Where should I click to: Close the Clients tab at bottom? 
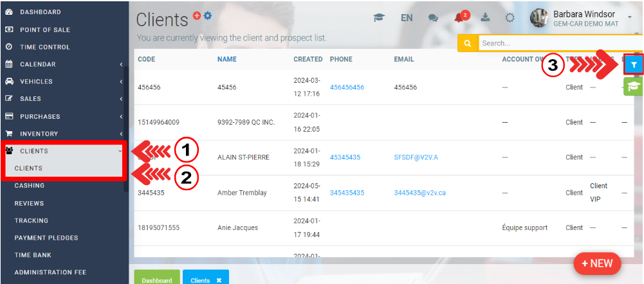pyautogui.click(x=219, y=280)
